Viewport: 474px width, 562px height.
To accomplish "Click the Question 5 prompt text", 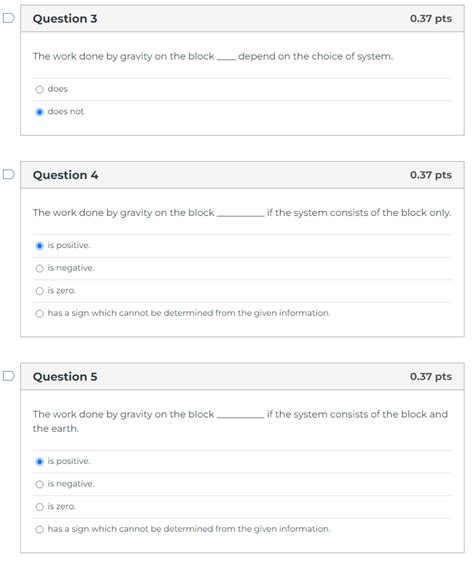I will tap(240, 421).
